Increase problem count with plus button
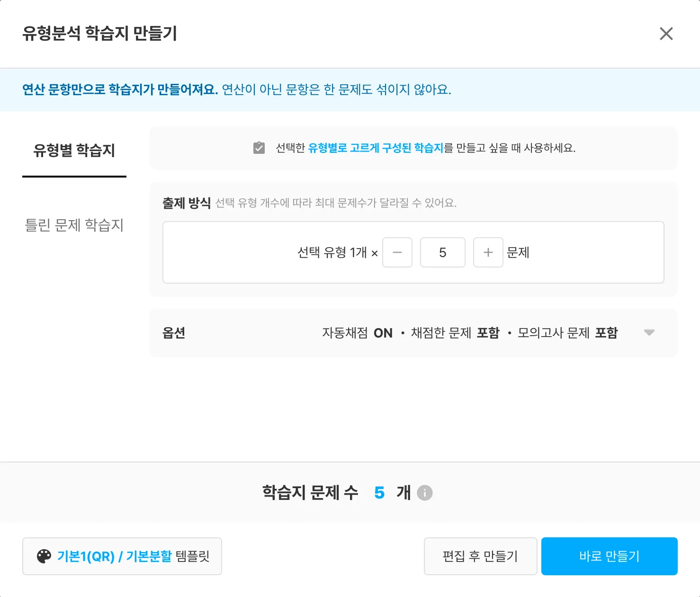 click(x=488, y=252)
